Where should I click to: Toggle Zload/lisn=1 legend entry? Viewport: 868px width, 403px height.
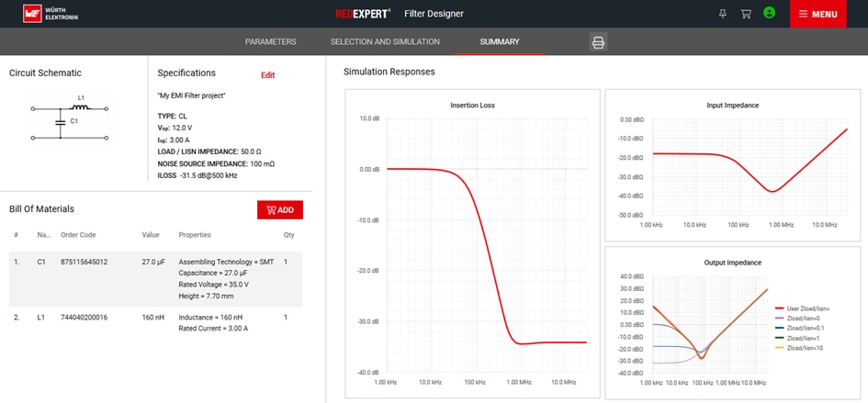(799, 338)
